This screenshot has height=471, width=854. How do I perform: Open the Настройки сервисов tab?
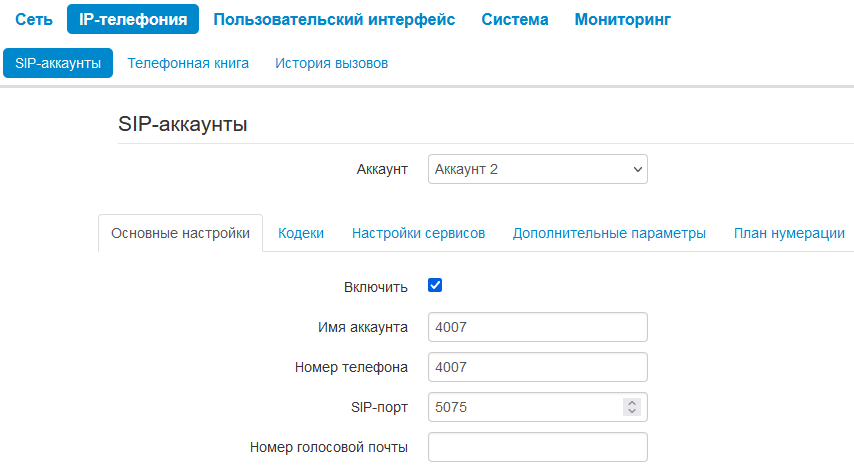click(418, 234)
